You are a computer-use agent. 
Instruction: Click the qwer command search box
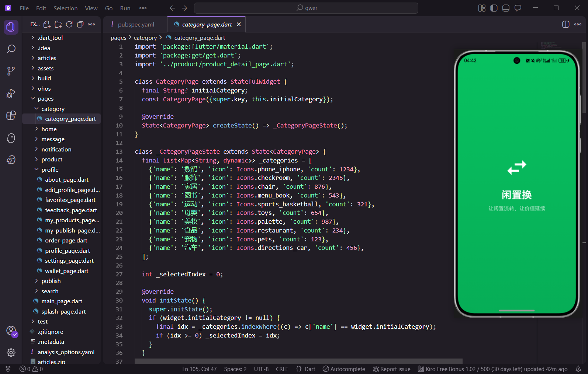(x=306, y=8)
